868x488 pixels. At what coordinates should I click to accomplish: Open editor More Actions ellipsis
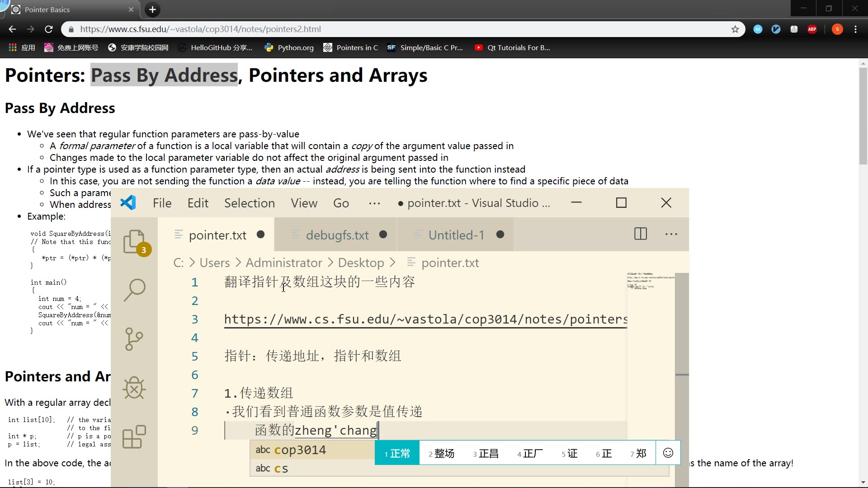(x=671, y=234)
